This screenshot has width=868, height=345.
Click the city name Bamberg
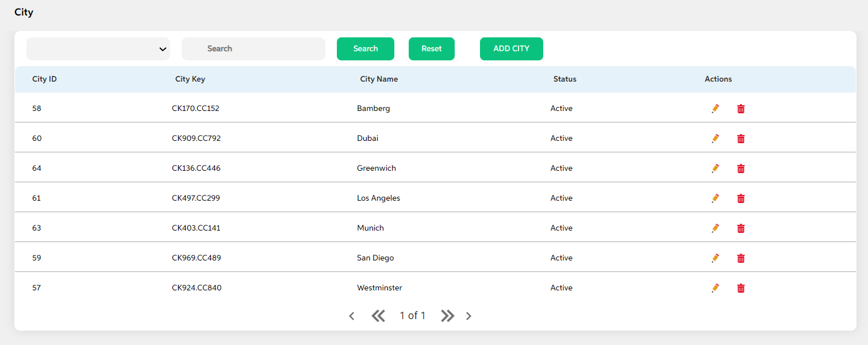click(x=374, y=109)
